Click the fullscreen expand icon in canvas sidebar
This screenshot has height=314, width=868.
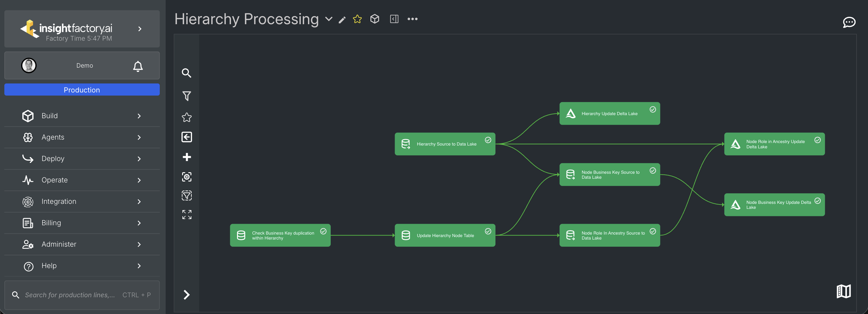coord(187,214)
